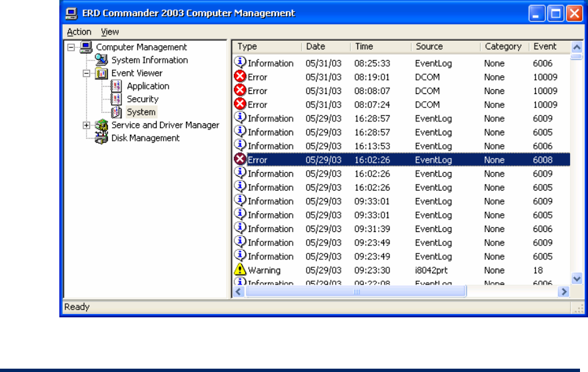Click the scroll down arrow of event list

[577, 279]
